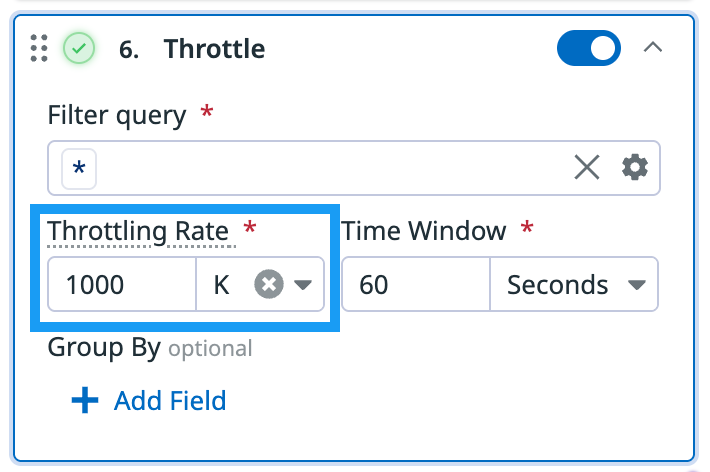The width and height of the screenshot is (710, 472).
Task: Click the Filter query label
Action: [x=117, y=115]
